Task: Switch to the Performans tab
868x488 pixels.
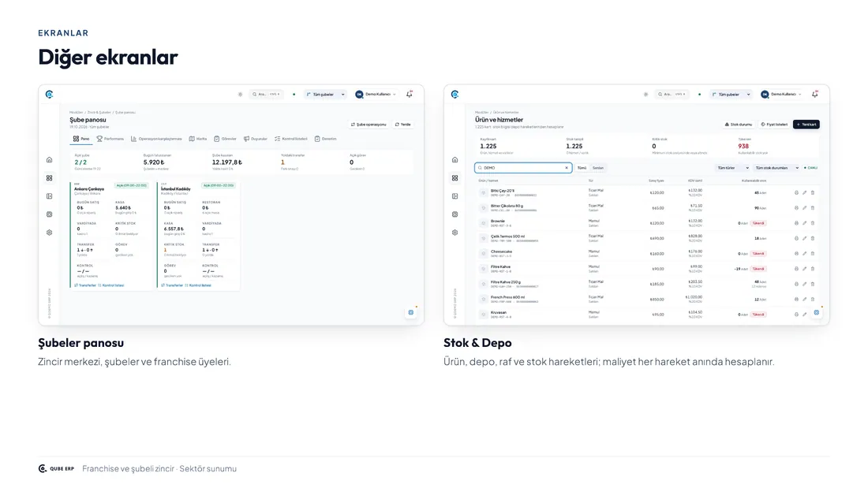Action: 110,139
